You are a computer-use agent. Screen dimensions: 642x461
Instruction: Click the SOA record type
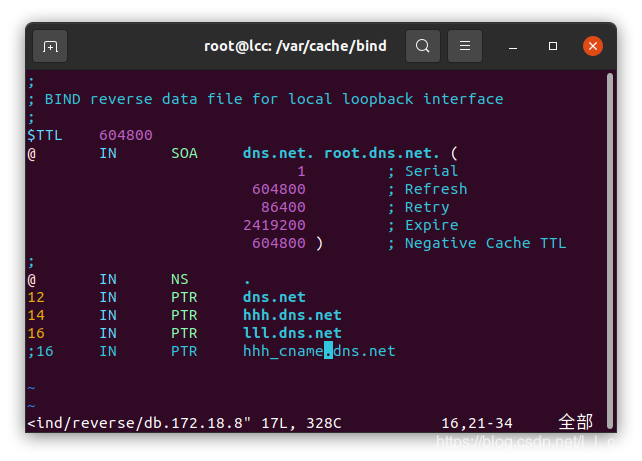coord(184,153)
